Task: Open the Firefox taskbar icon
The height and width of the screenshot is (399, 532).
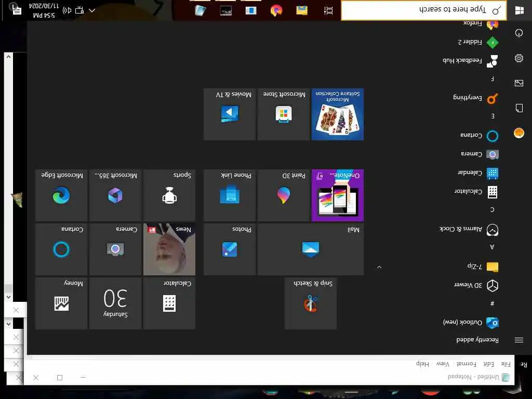Action: (x=276, y=10)
